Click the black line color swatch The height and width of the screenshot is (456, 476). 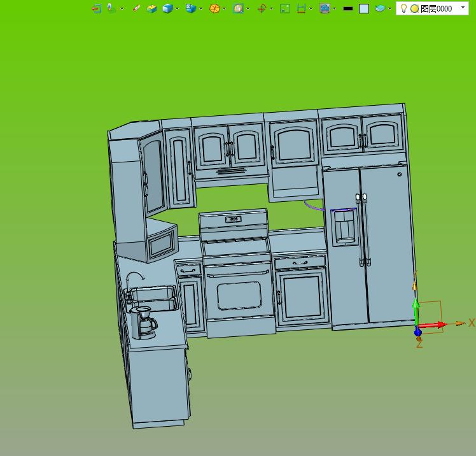348,9
